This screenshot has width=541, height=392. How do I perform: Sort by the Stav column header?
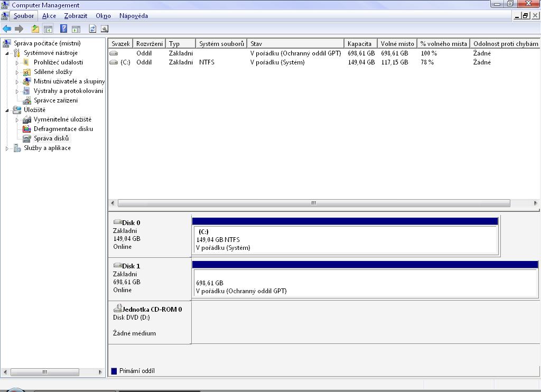pyautogui.click(x=295, y=44)
